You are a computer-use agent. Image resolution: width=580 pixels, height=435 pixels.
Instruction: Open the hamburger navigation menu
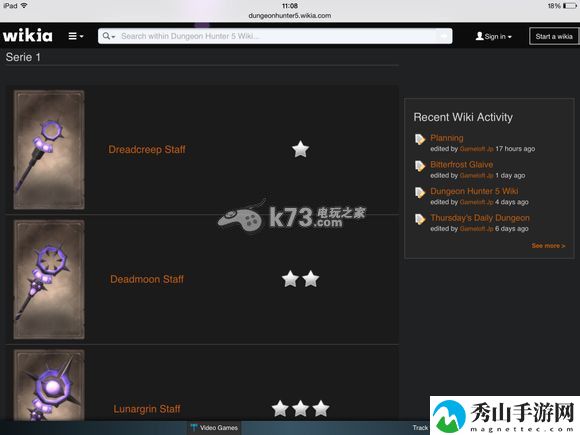[76, 36]
